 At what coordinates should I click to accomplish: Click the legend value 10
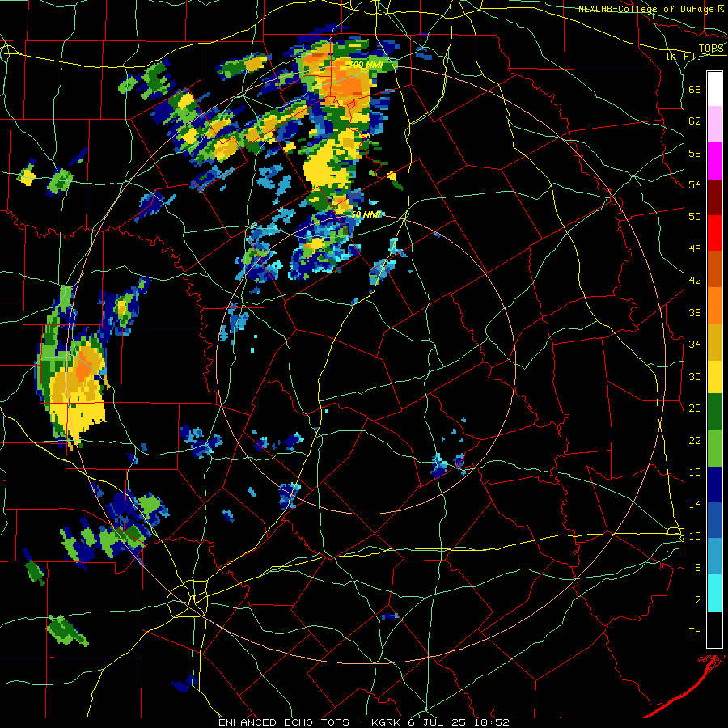click(x=695, y=535)
